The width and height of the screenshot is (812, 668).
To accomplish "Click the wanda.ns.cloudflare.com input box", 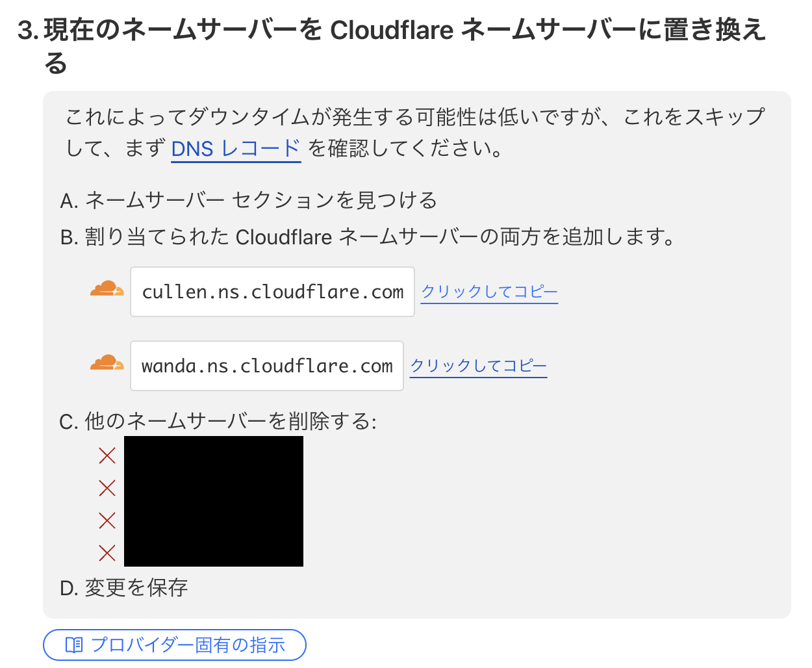I will point(267,365).
